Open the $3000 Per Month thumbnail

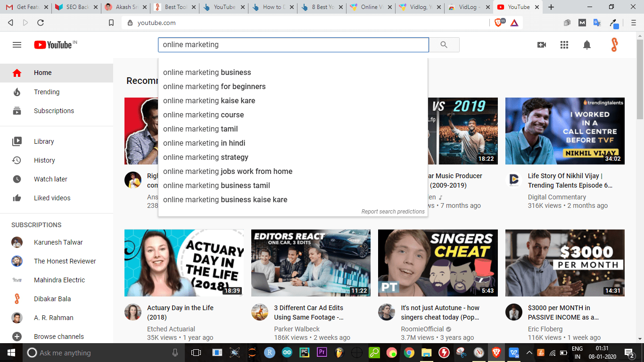pos(565,263)
